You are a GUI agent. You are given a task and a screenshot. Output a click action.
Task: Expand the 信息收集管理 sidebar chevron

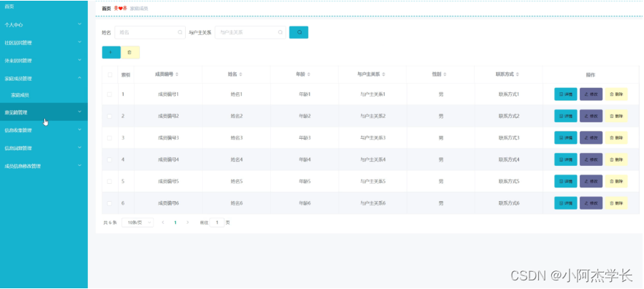click(79, 130)
